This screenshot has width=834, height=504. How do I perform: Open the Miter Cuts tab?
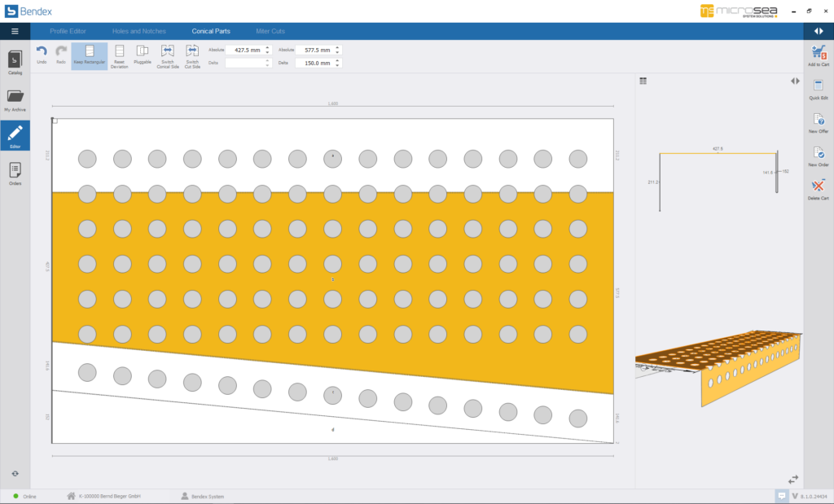(x=270, y=30)
